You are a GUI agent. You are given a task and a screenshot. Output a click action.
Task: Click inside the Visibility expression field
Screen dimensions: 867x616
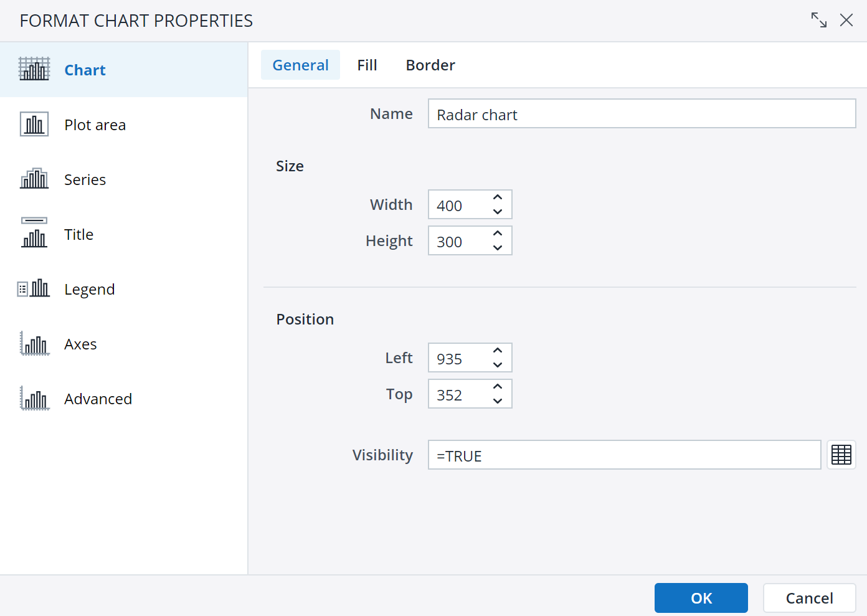pos(623,455)
